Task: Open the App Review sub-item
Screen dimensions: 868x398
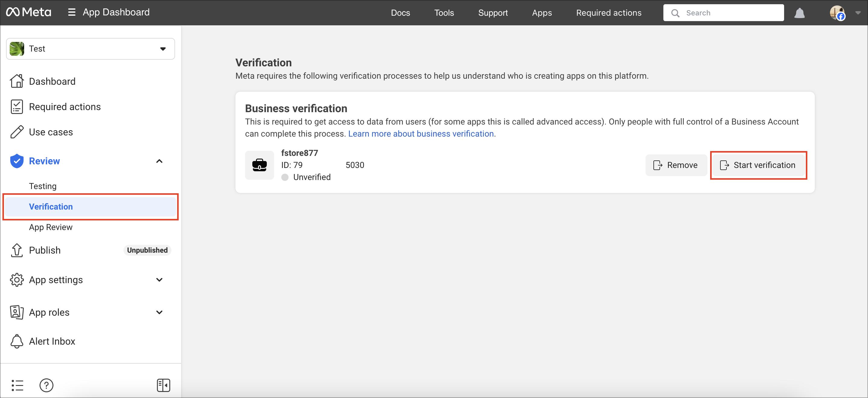Action: (x=50, y=227)
